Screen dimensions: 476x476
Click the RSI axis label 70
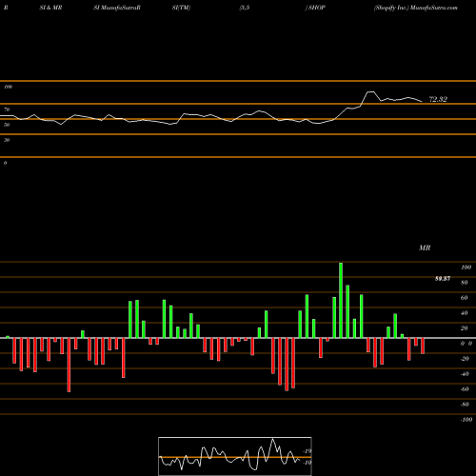[x=7, y=109]
